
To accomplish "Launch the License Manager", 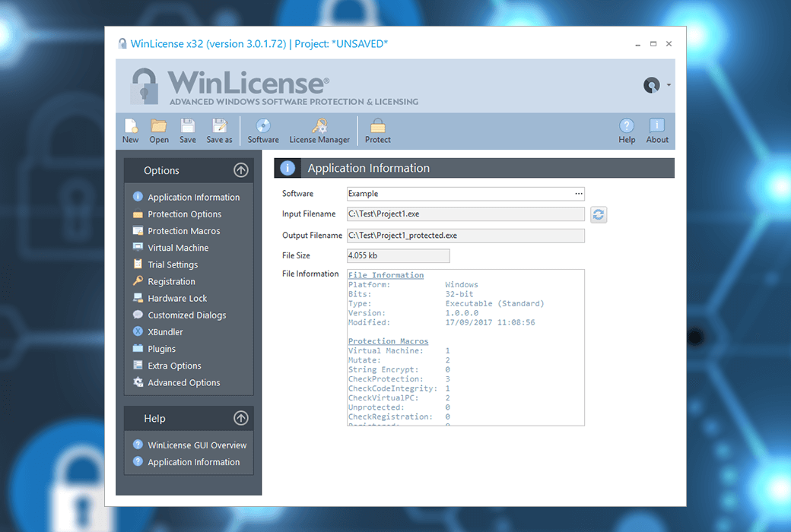I will 319,130.
